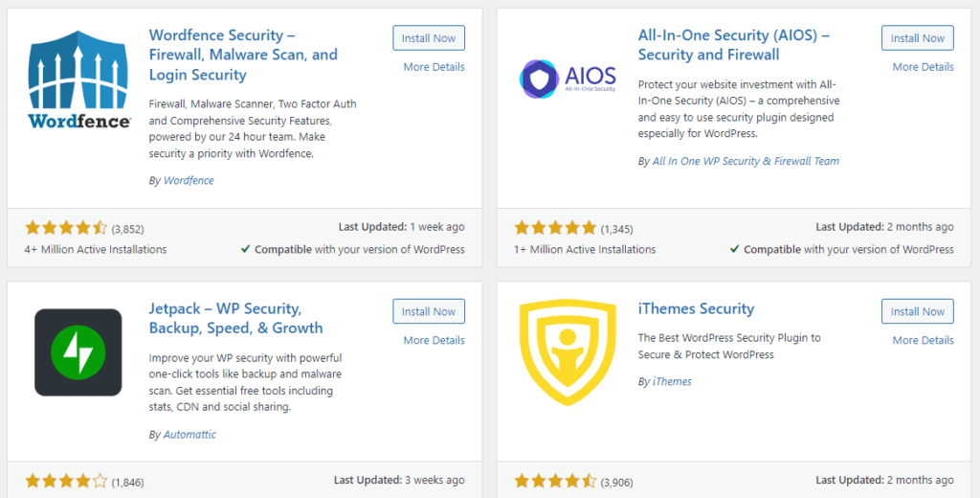Visit the Wordfence author link
This screenshot has height=498, width=980.
[189, 180]
